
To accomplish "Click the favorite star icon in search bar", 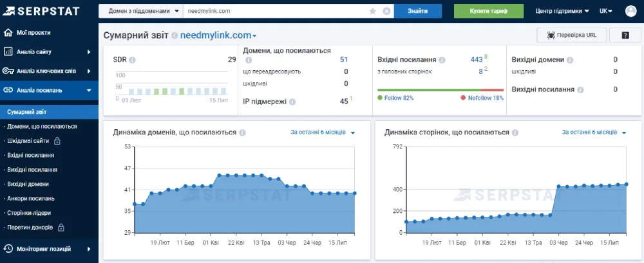I will point(373,11).
